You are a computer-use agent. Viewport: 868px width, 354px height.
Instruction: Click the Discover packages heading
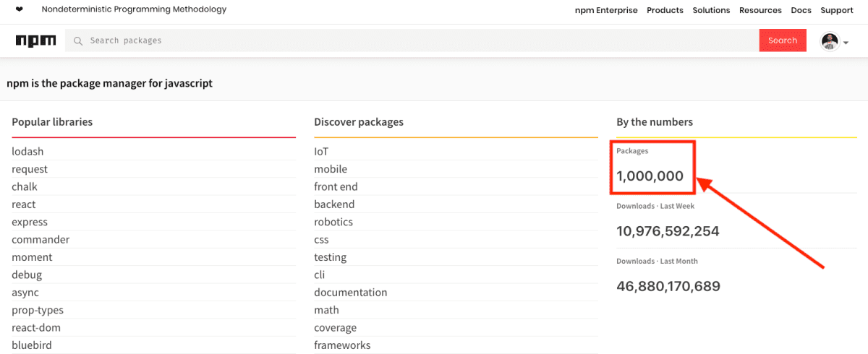(359, 122)
